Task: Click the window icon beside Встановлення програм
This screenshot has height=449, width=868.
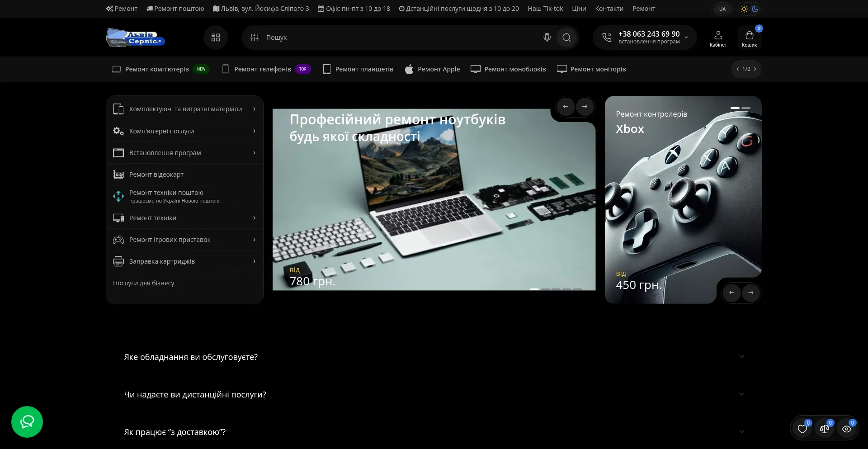Action: pos(118,153)
